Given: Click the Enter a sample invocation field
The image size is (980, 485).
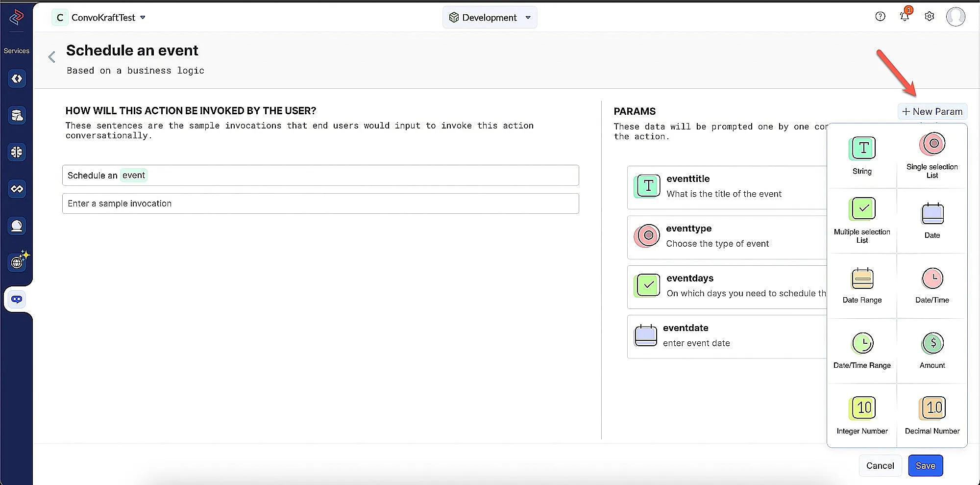Looking at the screenshot, I should (320, 204).
